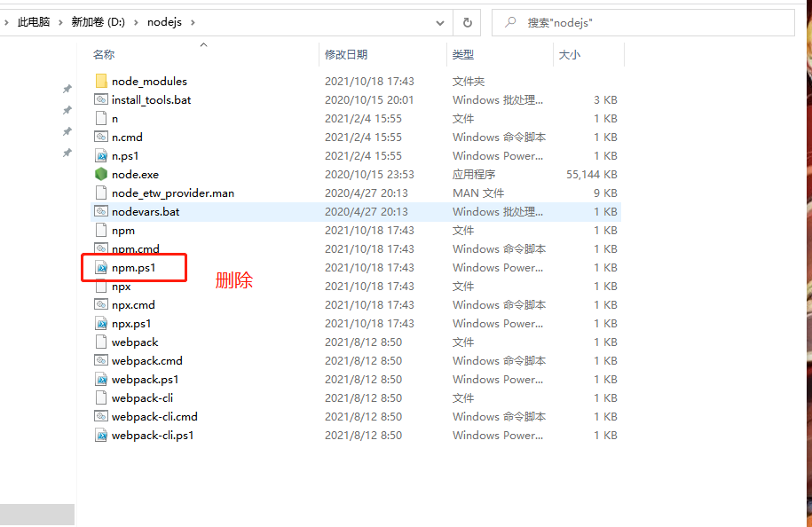The height and width of the screenshot is (527, 812).
Task: Select the npm.ps1 PowerShell script icon
Action: tap(101, 267)
